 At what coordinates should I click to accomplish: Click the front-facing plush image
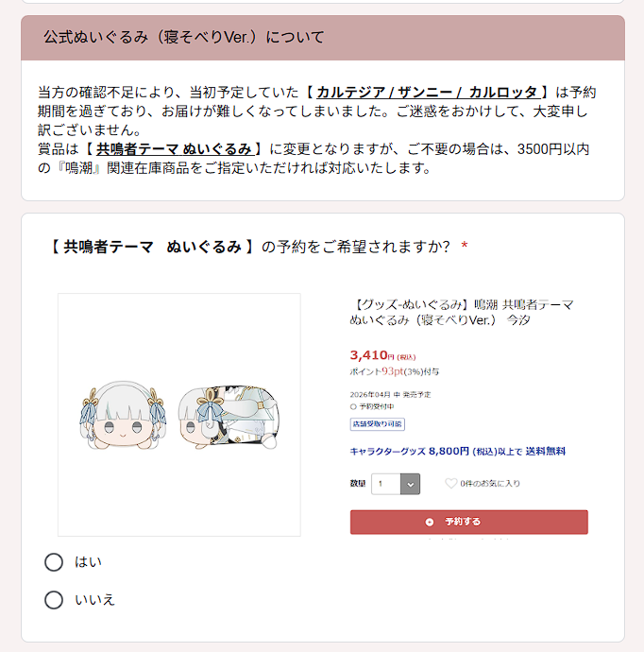tap(123, 415)
